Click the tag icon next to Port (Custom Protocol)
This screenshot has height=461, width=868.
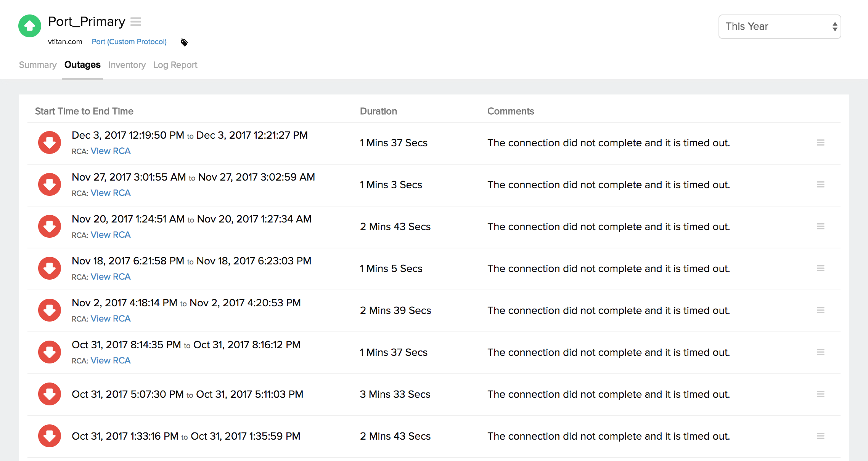(184, 42)
